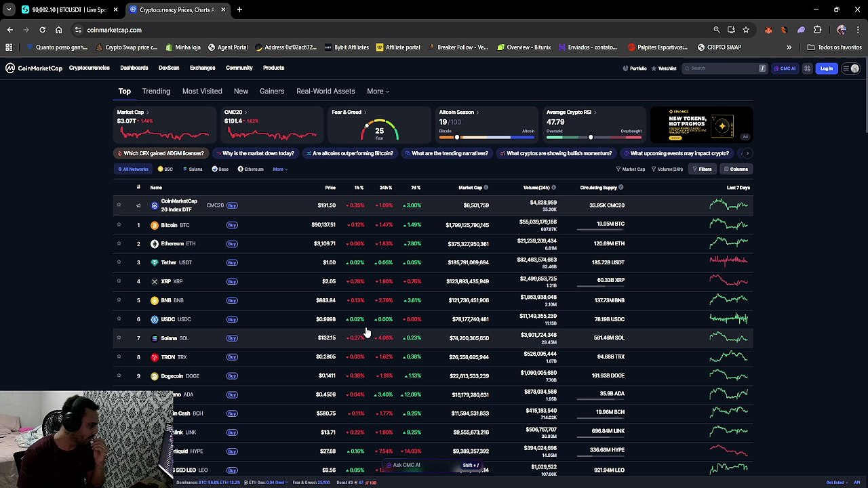This screenshot has height=488, width=868.
Task: Expand the More tab dropdown beside Real-World Assets
Action: (378, 91)
